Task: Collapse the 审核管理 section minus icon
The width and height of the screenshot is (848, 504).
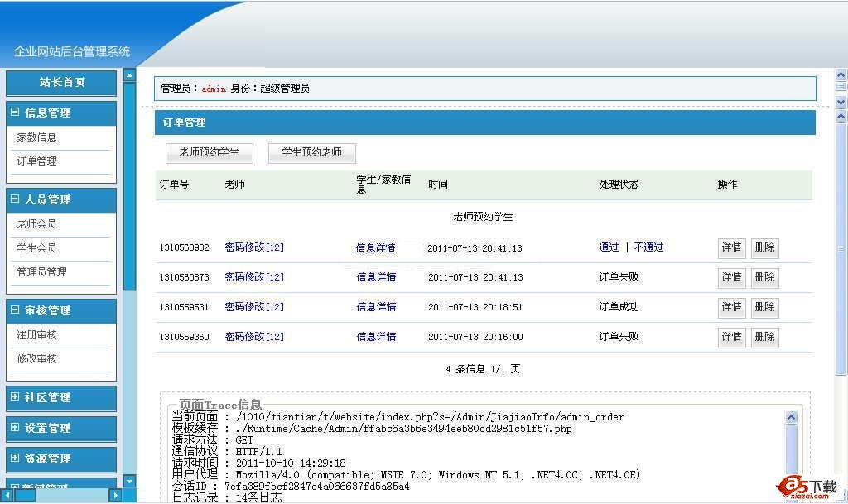Action: (15, 310)
